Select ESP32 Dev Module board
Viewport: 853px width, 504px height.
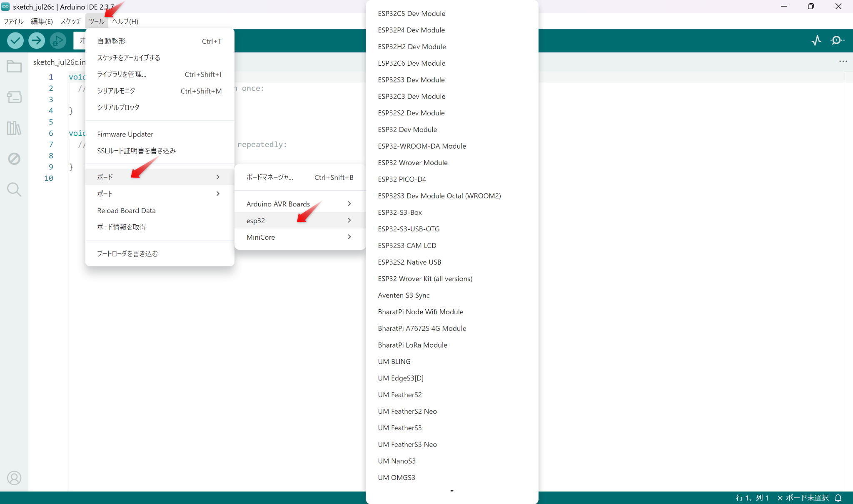tap(452, 129)
